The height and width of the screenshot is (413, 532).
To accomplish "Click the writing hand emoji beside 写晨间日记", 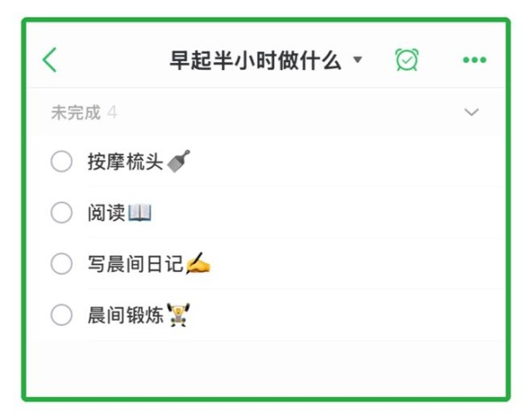I will (x=199, y=263).
